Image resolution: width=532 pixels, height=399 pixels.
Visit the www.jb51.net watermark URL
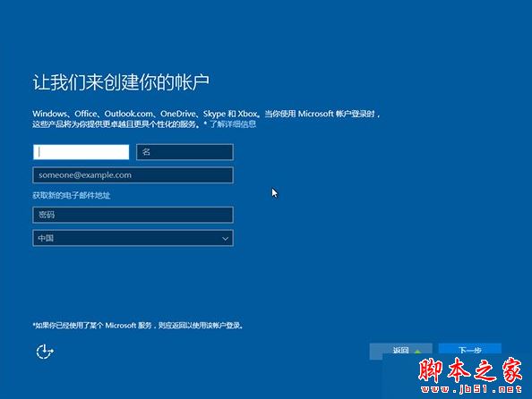tap(472, 389)
